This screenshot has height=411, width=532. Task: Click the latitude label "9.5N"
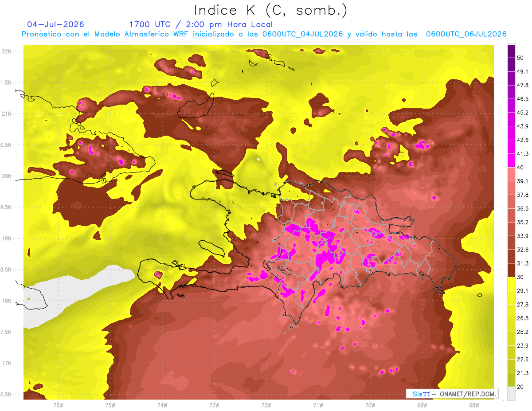pyautogui.click(x=6, y=207)
